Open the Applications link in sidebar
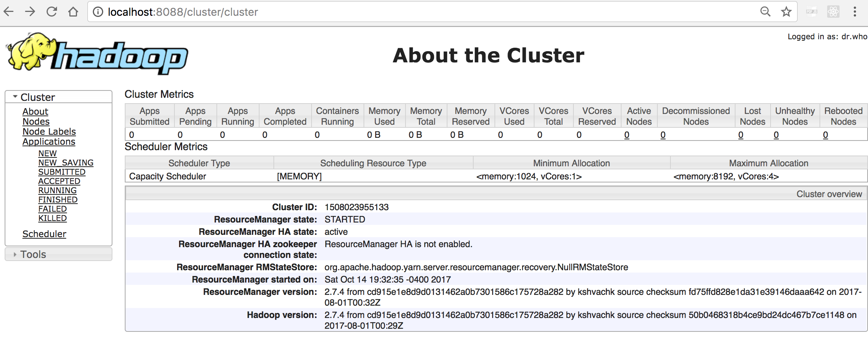This screenshot has height=348, width=868. (x=49, y=142)
